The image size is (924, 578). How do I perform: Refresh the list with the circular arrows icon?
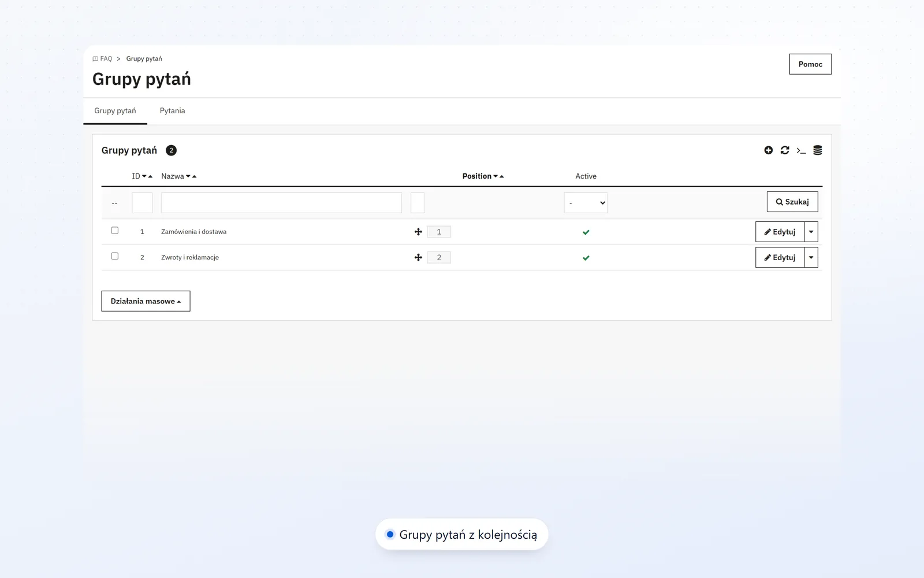coord(785,150)
